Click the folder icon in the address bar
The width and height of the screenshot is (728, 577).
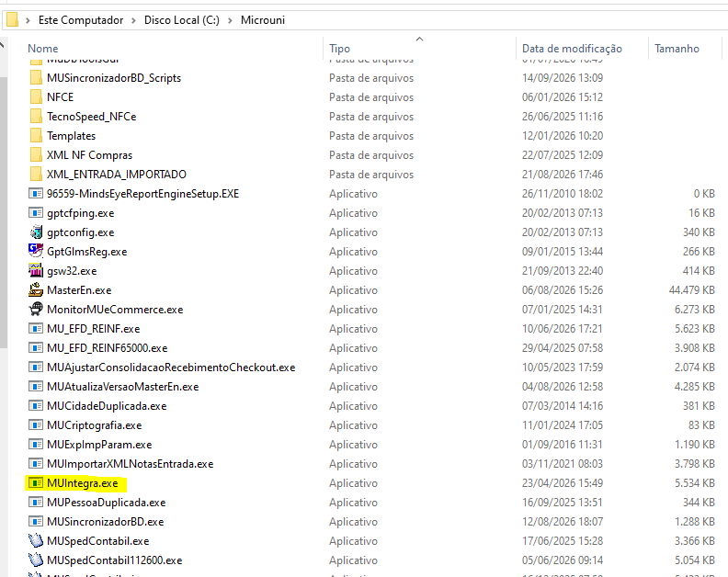coord(13,20)
